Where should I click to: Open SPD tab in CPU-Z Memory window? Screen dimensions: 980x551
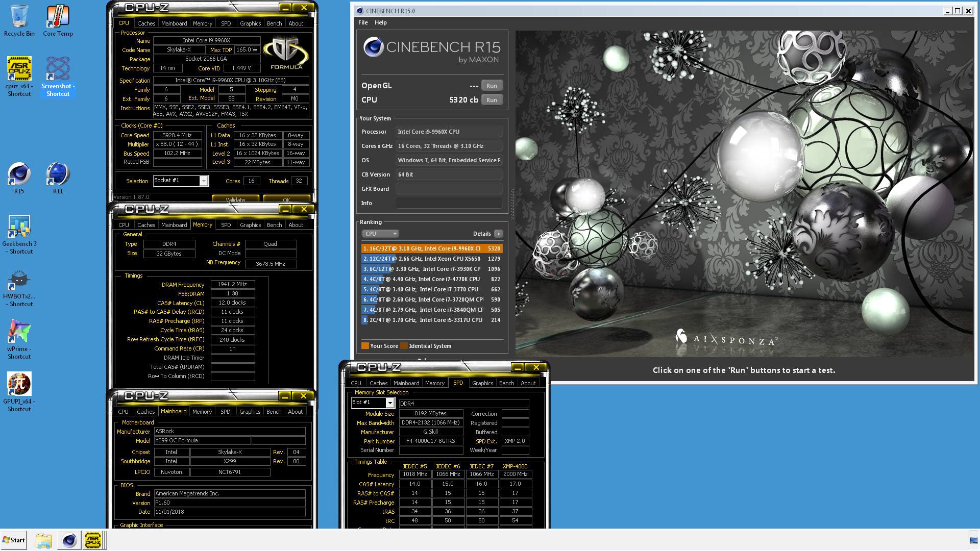click(226, 225)
